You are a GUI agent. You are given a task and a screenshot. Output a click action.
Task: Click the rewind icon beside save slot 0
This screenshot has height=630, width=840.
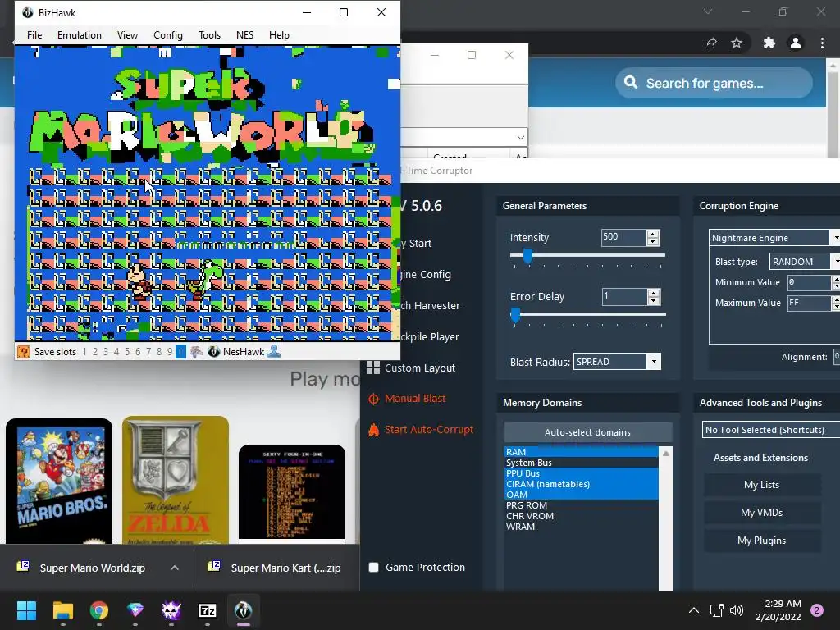click(x=197, y=352)
